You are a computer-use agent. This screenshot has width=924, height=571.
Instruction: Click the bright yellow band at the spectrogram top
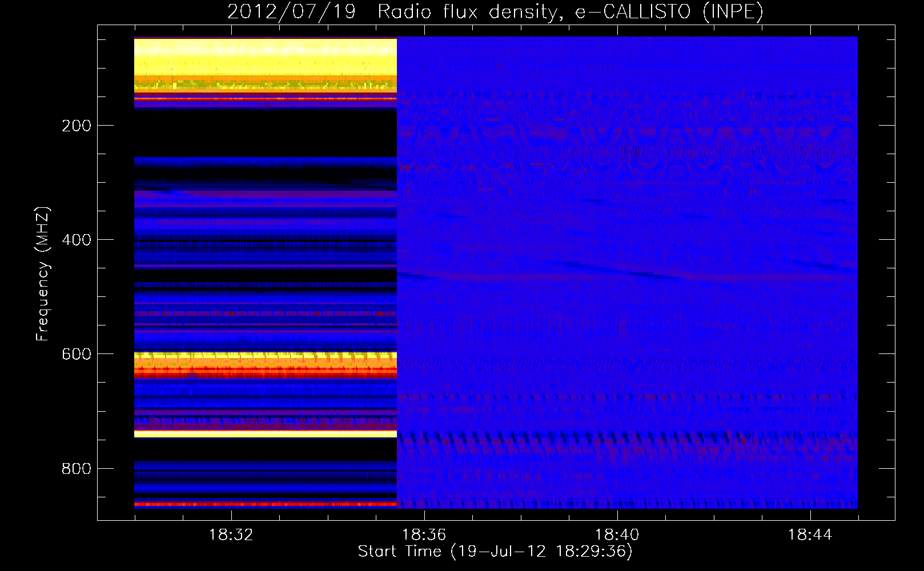(266, 57)
